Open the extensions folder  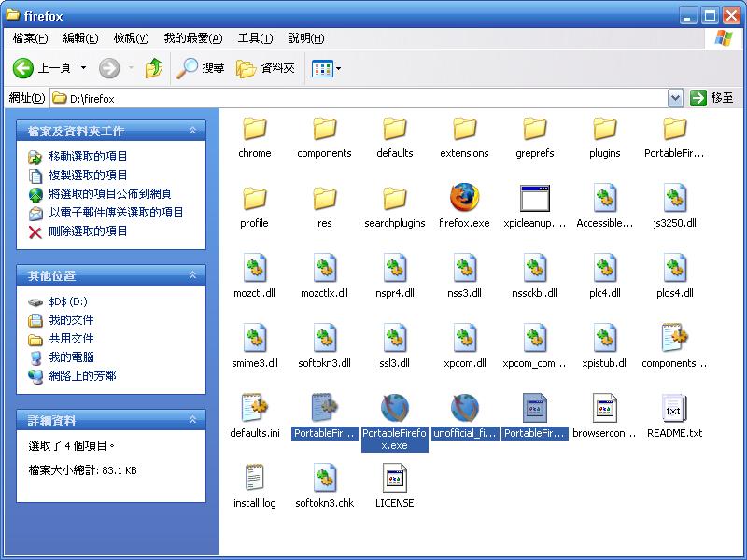pyautogui.click(x=464, y=129)
